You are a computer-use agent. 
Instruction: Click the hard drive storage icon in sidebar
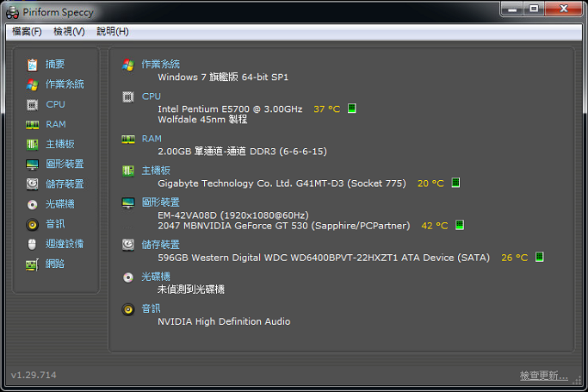click(x=32, y=184)
